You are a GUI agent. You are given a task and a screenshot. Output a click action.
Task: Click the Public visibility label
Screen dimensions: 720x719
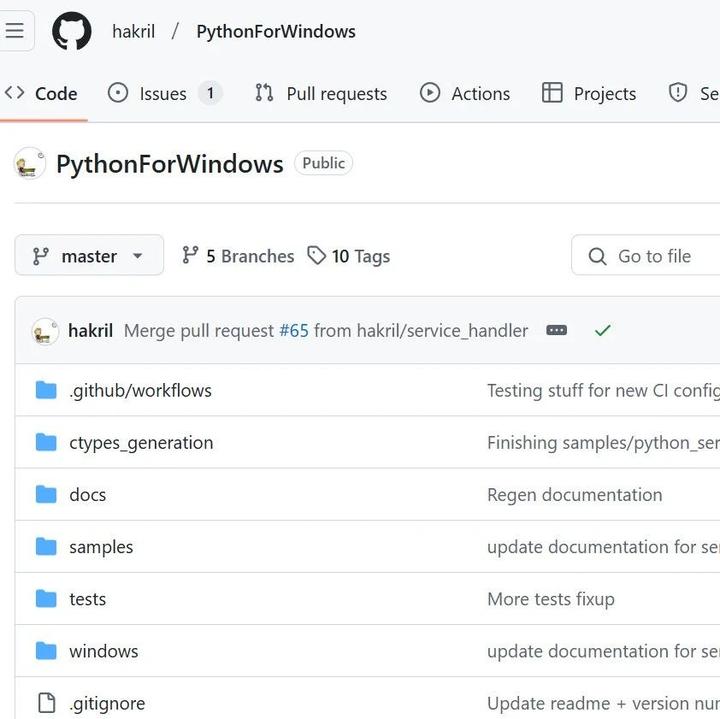pos(323,163)
